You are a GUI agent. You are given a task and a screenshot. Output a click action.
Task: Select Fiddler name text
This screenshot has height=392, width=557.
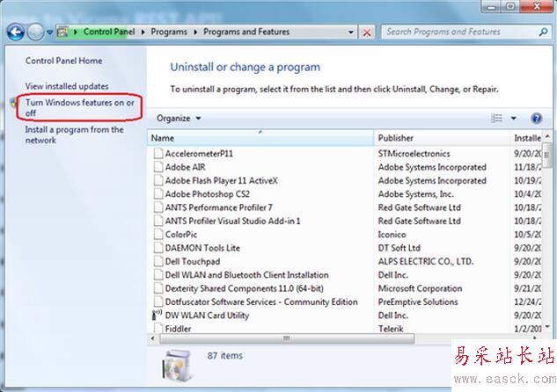(x=178, y=329)
